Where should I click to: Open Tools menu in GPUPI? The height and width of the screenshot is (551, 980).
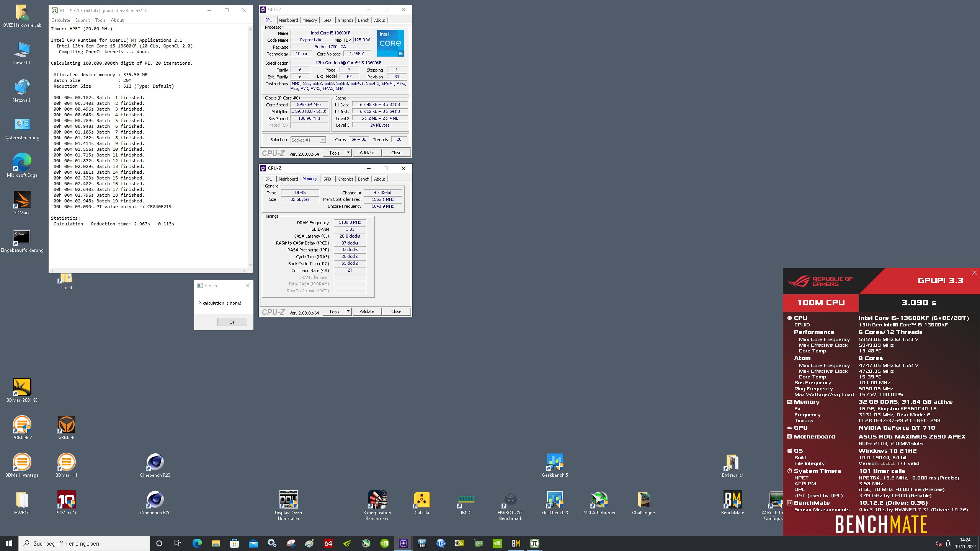(100, 20)
